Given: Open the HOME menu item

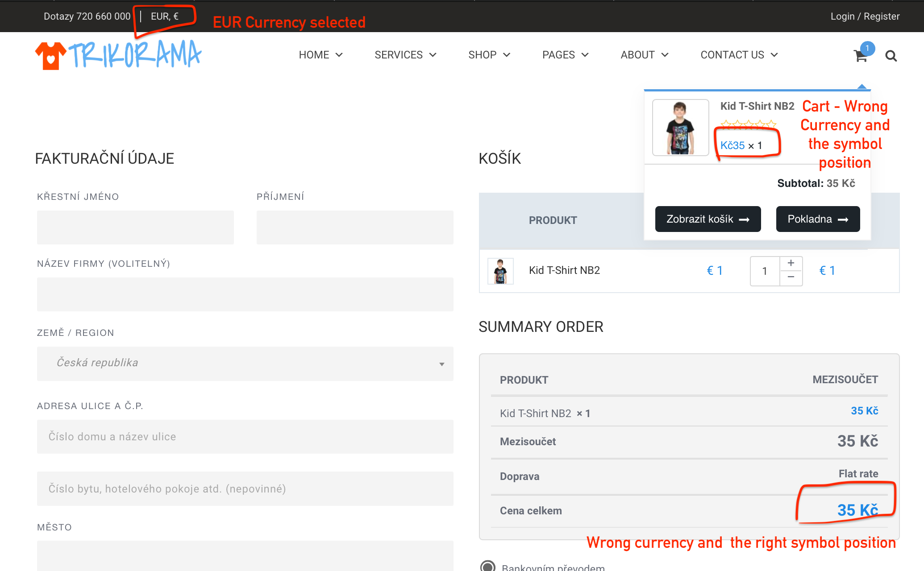Looking at the screenshot, I should tap(320, 55).
